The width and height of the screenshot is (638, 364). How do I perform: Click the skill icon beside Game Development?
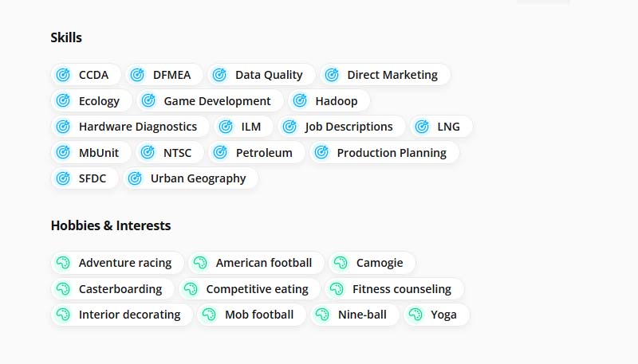(148, 100)
